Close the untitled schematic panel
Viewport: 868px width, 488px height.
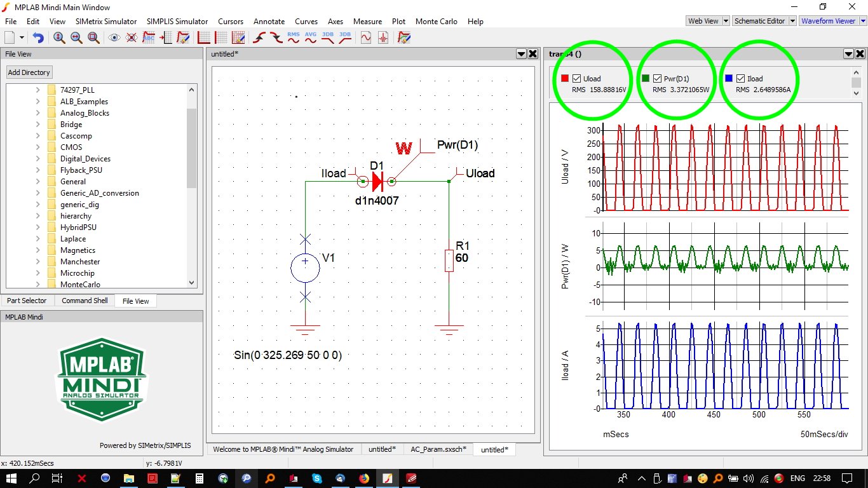coord(533,54)
